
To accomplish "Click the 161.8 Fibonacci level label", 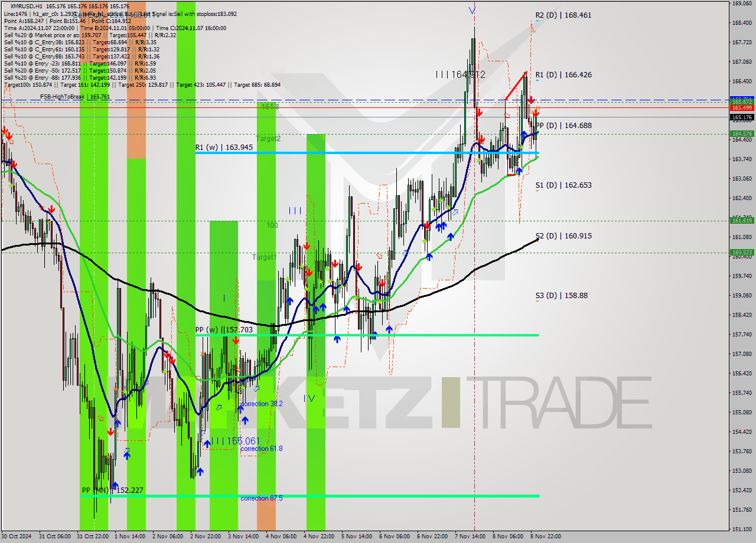I will [x=270, y=106].
